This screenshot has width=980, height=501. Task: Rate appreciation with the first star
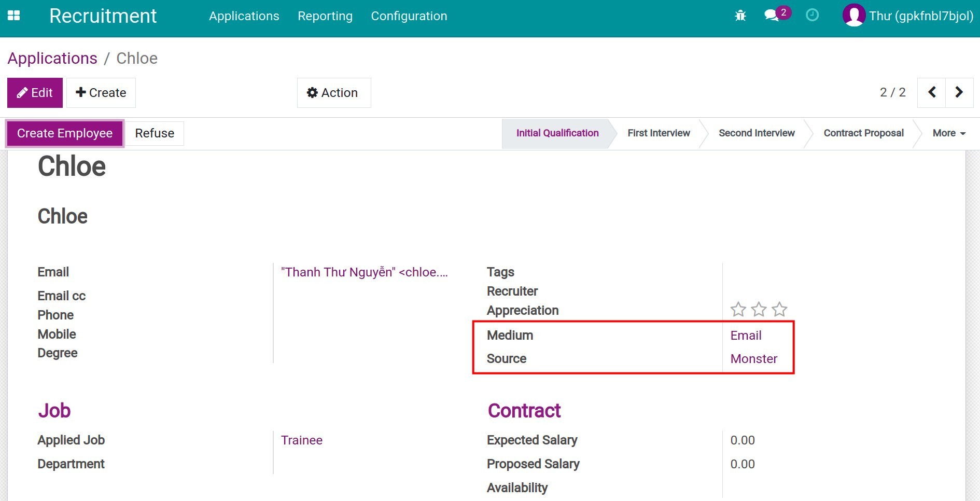738,309
